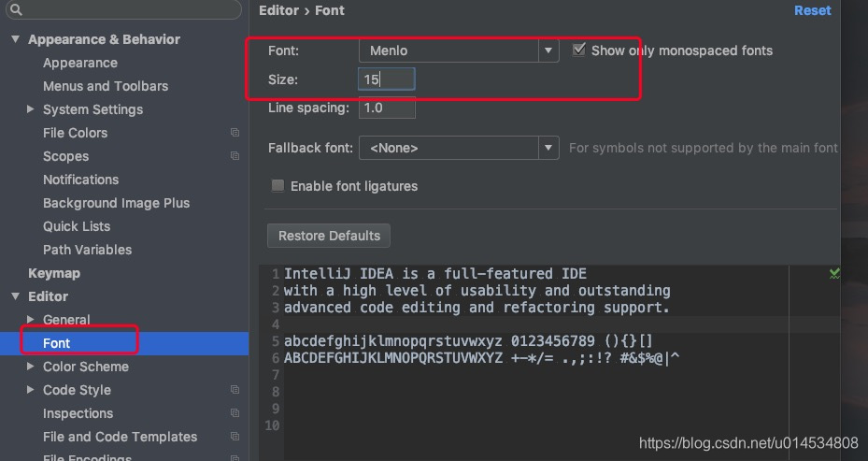This screenshot has width=868, height=461.
Task: Click the Reset link
Action: (x=812, y=10)
